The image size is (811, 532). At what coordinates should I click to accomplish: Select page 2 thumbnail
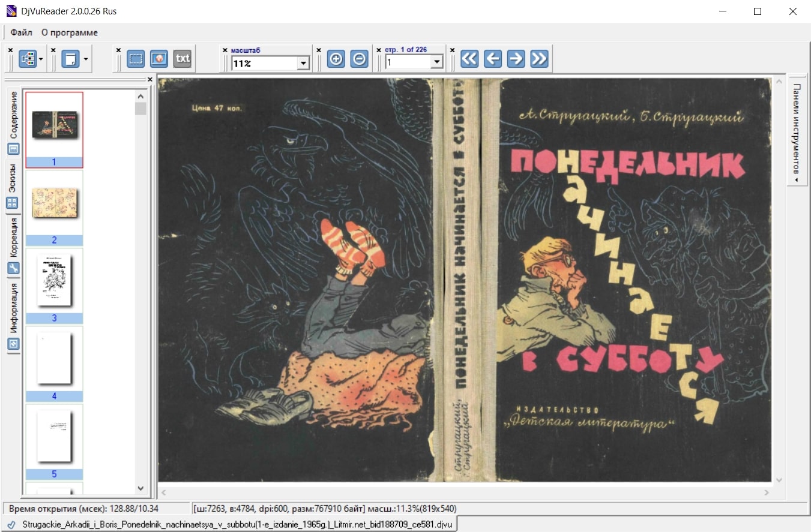(x=54, y=208)
